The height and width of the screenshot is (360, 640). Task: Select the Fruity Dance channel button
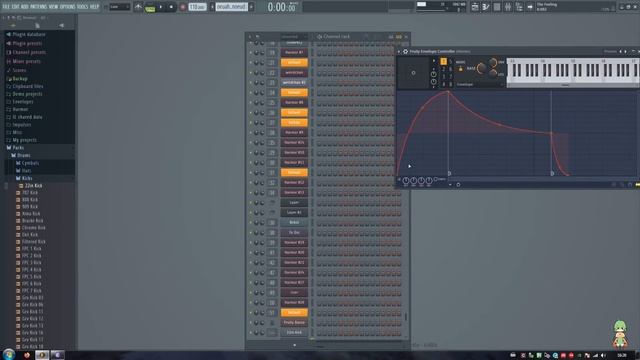(294, 323)
